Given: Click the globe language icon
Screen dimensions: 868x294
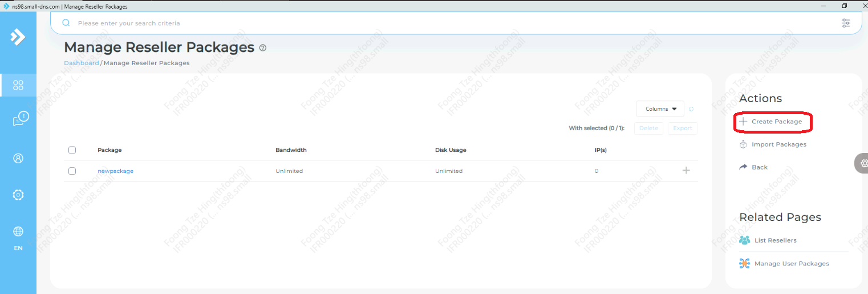Looking at the screenshot, I should [x=18, y=232].
